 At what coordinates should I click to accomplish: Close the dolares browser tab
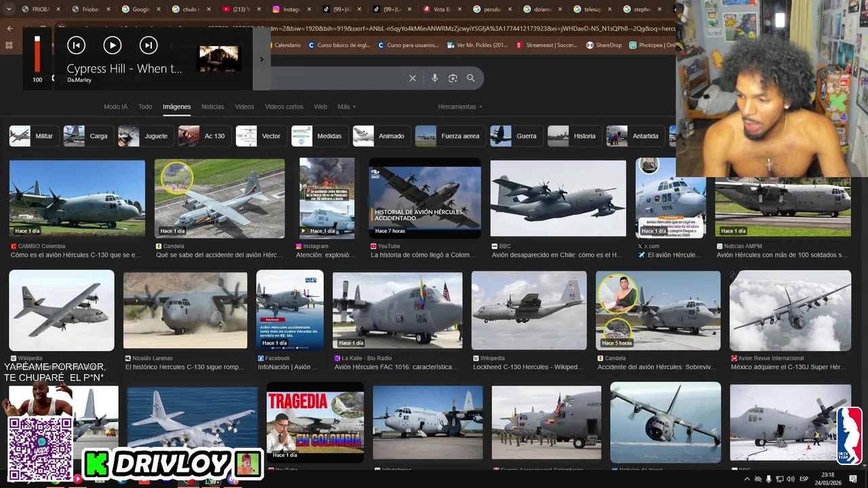point(559,9)
